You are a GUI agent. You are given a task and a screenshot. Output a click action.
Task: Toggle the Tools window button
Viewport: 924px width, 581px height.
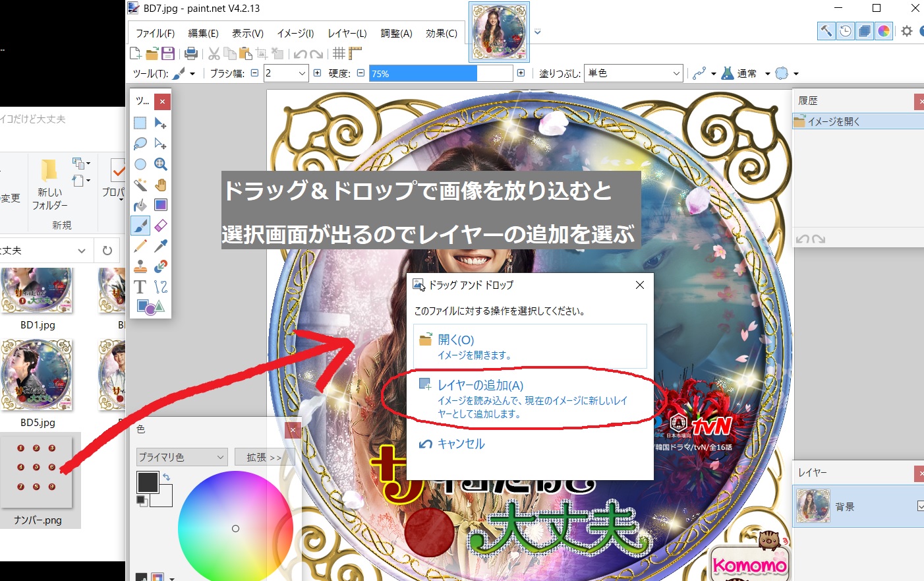pyautogui.click(x=826, y=31)
